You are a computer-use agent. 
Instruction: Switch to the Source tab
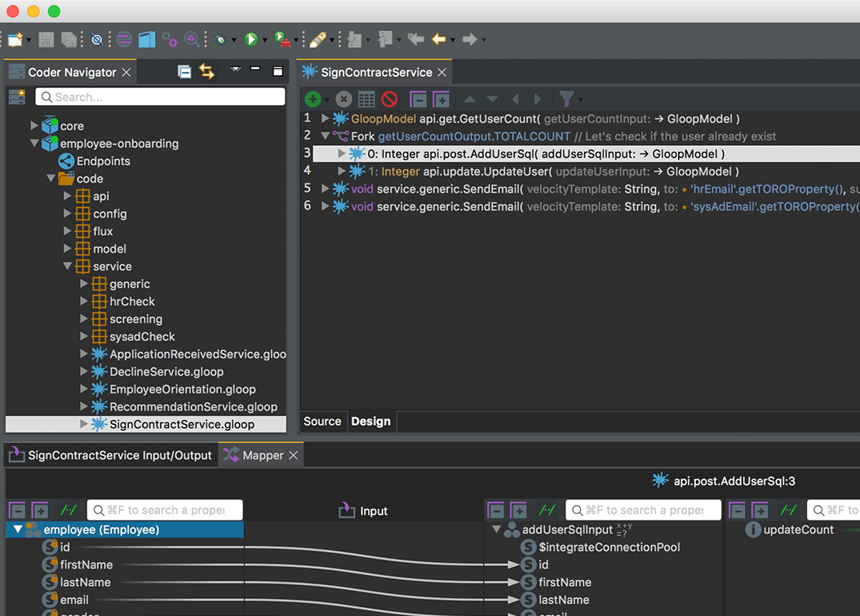pos(322,421)
